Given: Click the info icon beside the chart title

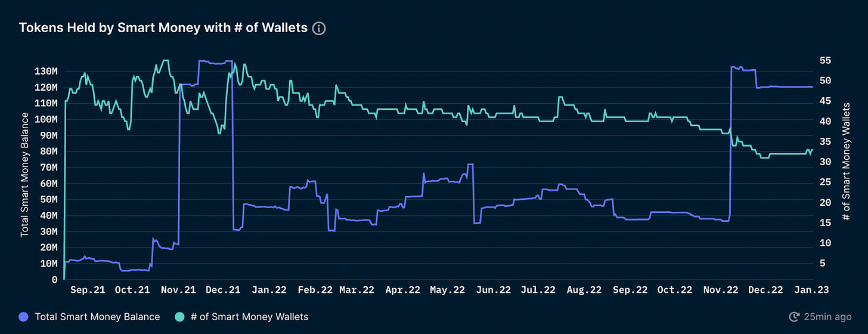Looking at the screenshot, I should click(x=319, y=28).
